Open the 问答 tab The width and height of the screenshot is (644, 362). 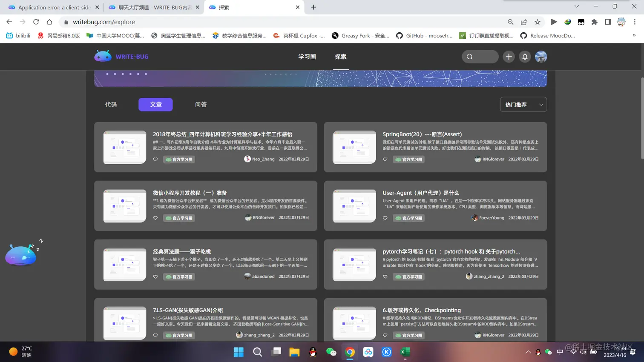click(201, 104)
